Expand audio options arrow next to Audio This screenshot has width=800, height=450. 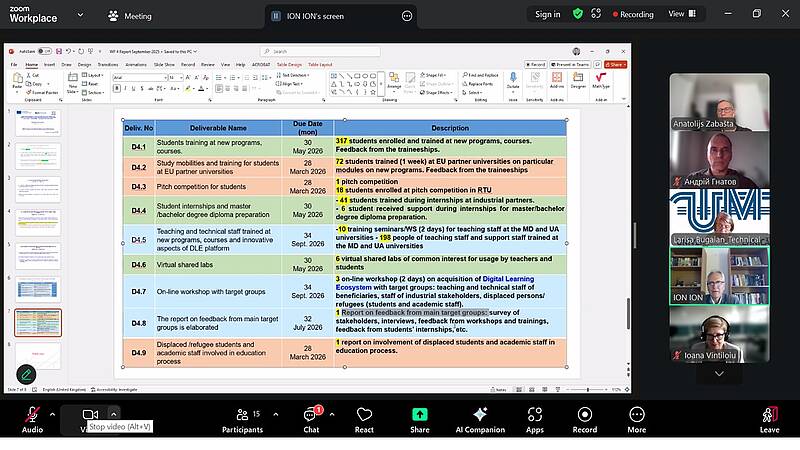(57, 414)
